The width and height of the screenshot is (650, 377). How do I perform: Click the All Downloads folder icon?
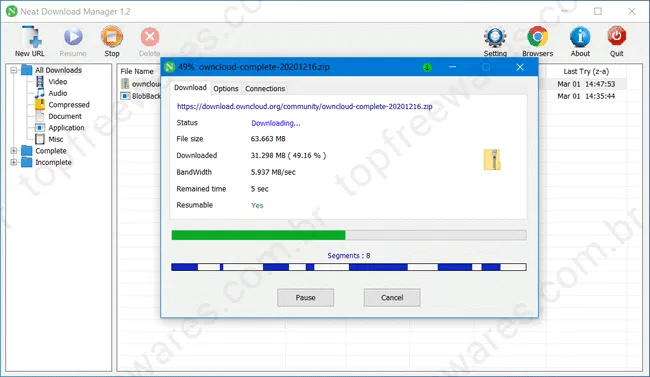tap(27, 70)
